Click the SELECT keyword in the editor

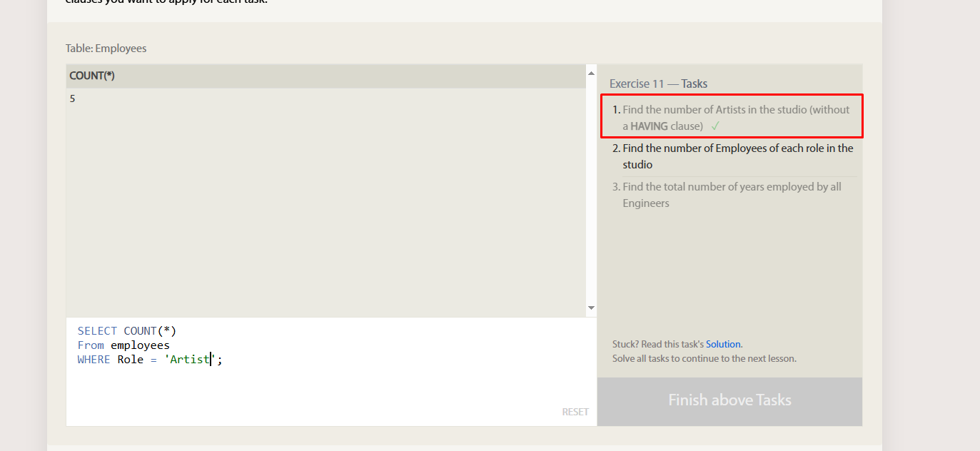pos(97,331)
